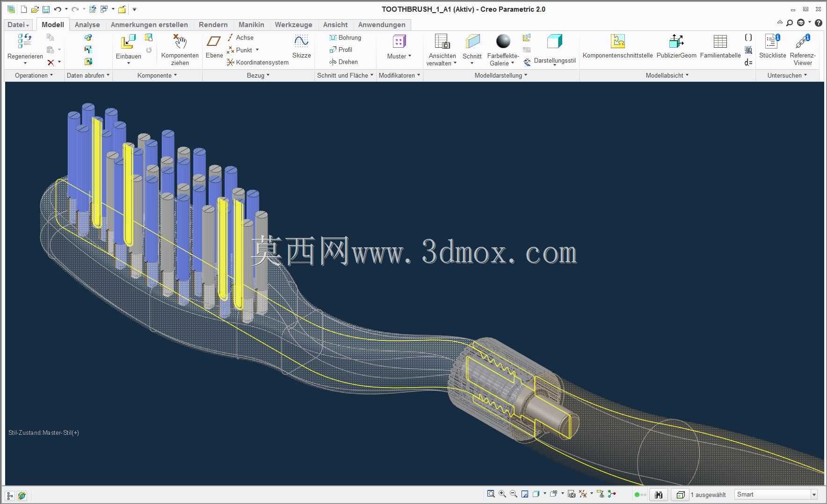Screen dimensions: 827x504
Task: Expand the Modellabsicht group dropdown
Action: coord(667,75)
